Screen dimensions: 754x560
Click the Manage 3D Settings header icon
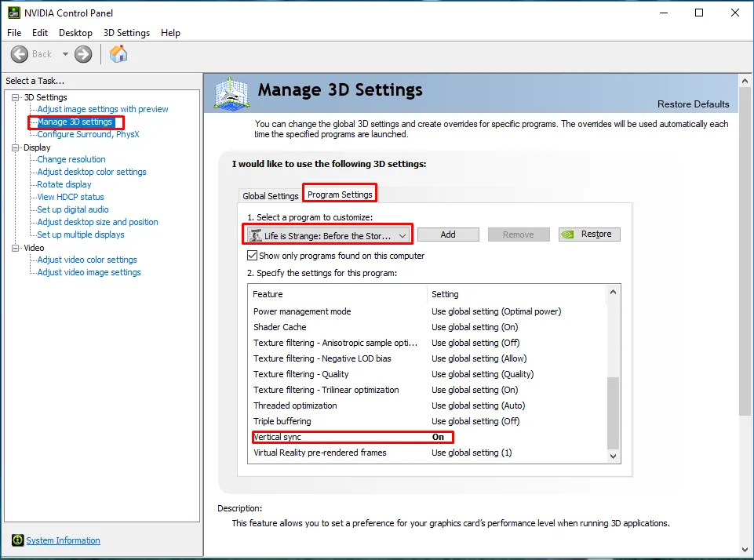[231, 93]
